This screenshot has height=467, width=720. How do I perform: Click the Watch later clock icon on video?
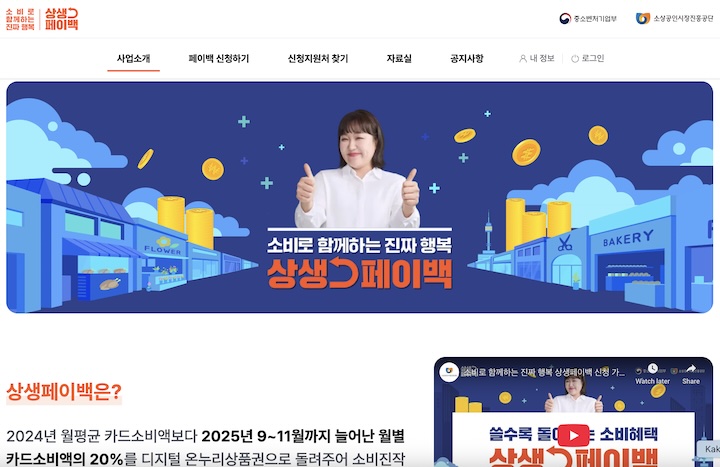652,369
